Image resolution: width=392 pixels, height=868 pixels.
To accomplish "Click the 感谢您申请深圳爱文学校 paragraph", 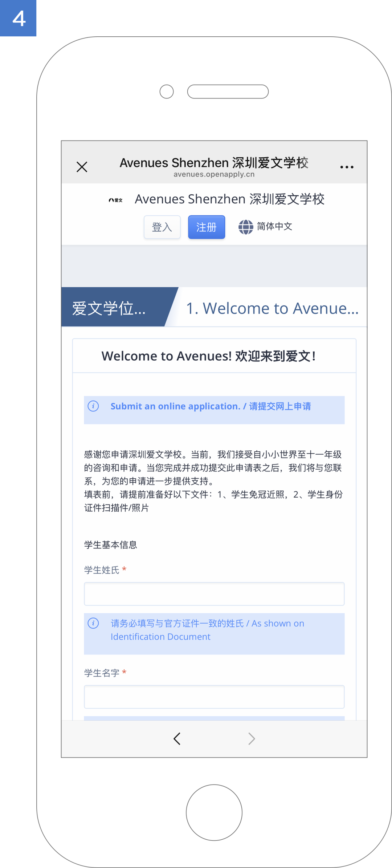I will click(213, 481).
